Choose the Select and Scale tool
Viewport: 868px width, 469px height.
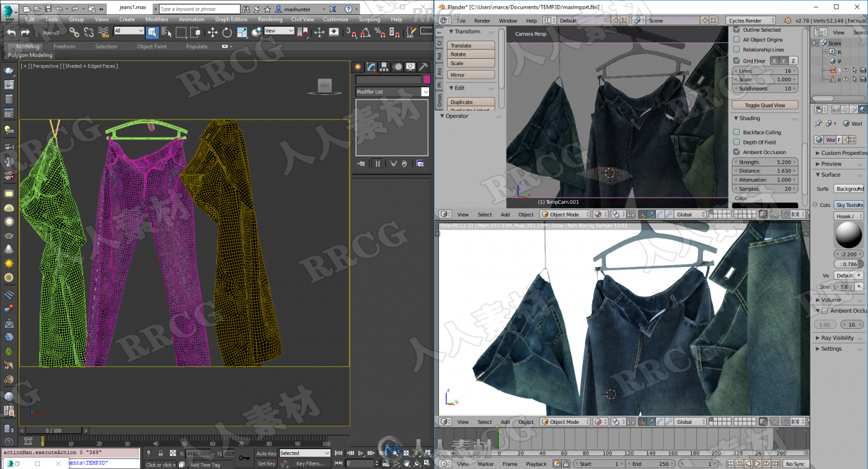(x=242, y=32)
